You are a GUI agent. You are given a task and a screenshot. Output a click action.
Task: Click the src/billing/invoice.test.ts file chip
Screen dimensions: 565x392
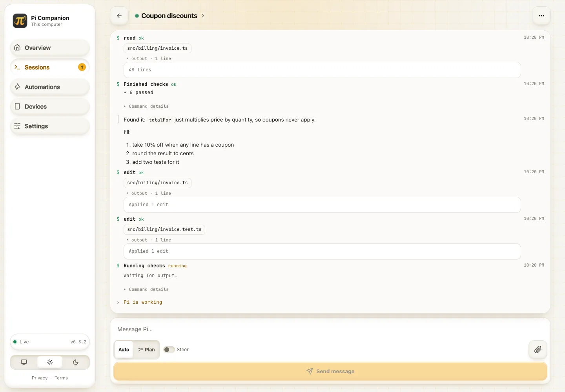(164, 229)
